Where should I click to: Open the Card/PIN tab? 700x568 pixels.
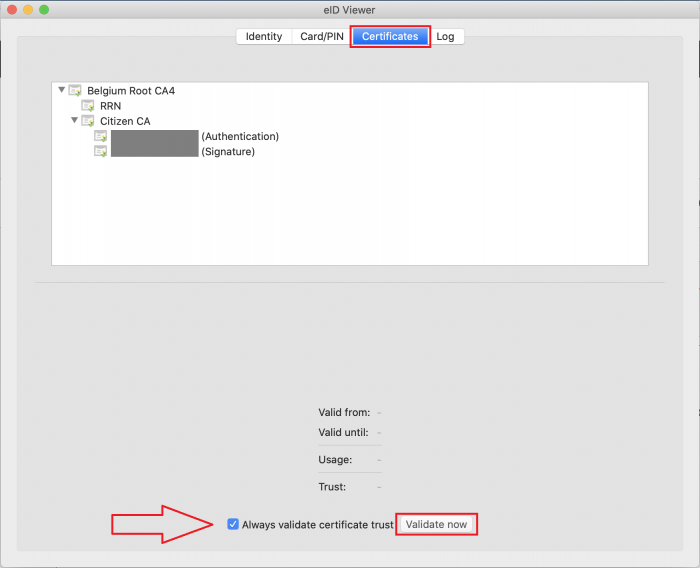point(322,37)
